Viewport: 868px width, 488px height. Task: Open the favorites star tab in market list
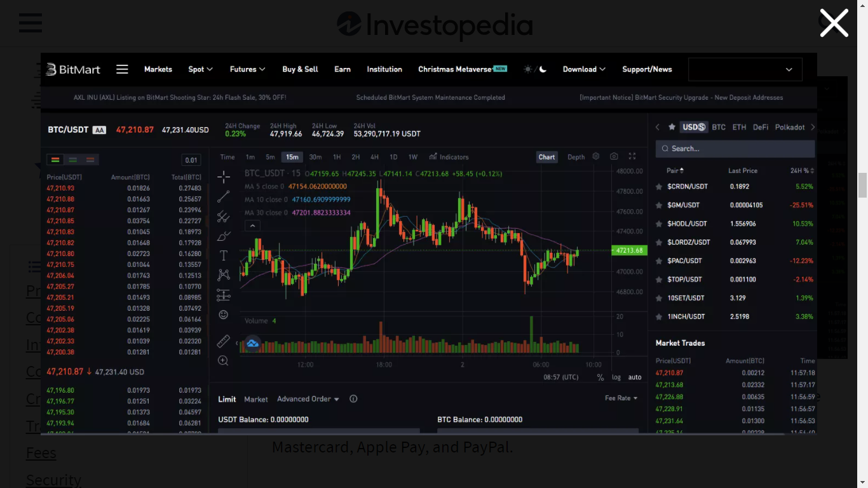point(672,127)
